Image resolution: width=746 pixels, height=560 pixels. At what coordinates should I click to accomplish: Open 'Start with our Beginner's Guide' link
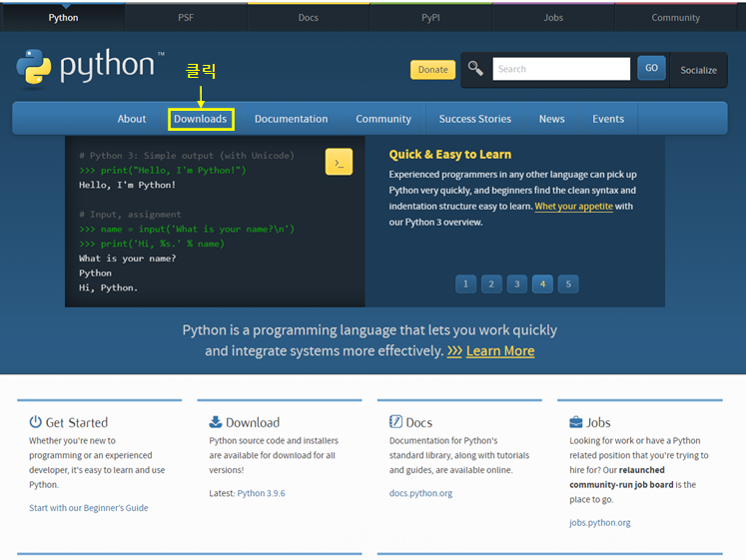click(x=89, y=508)
